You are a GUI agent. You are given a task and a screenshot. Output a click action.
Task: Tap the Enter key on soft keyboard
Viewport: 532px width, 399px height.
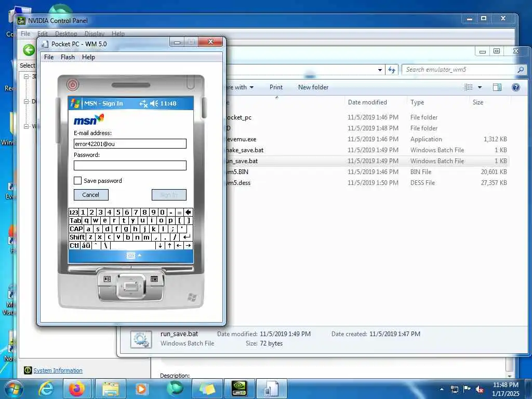tap(187, 237)
